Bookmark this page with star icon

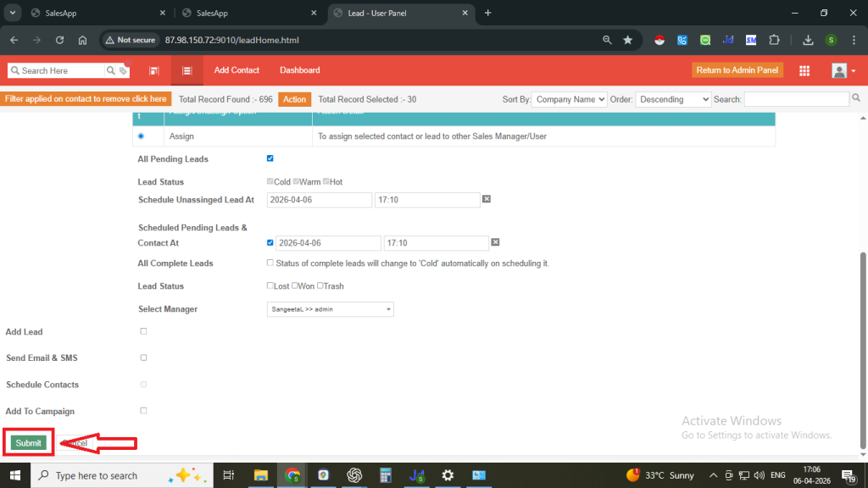628,40
